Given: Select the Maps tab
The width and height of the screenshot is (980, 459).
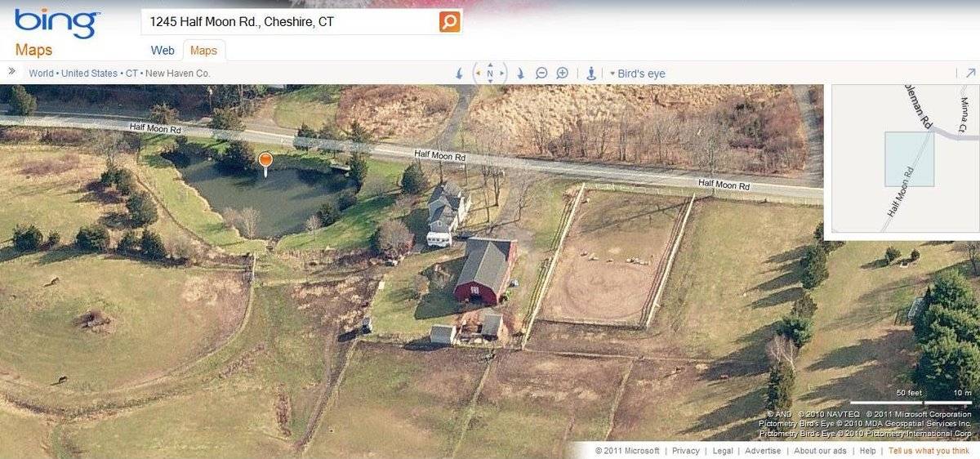Looking at the screenshot, I should click(203, 51).
